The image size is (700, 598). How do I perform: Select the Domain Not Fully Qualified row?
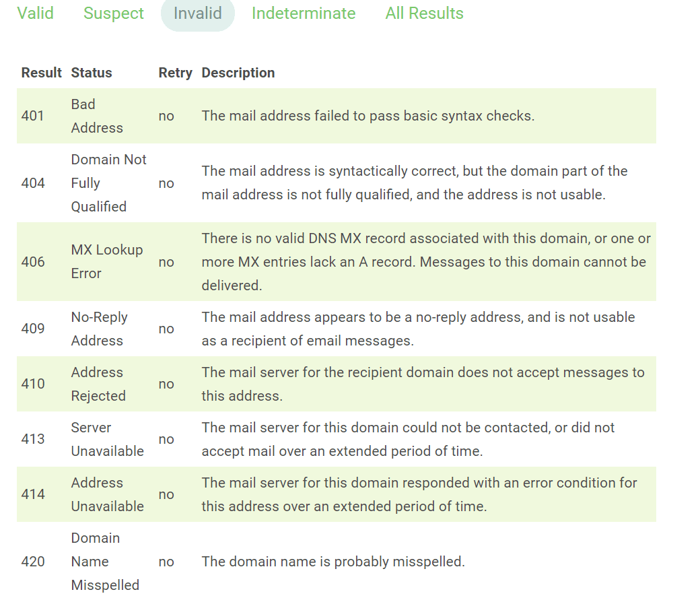point(108,182)
